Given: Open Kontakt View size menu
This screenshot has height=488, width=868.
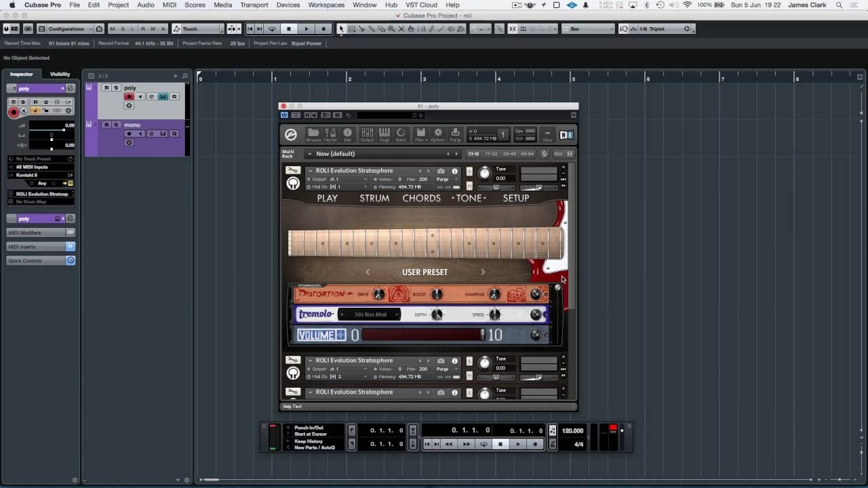Looking at the screenshot, I should 547,135.
